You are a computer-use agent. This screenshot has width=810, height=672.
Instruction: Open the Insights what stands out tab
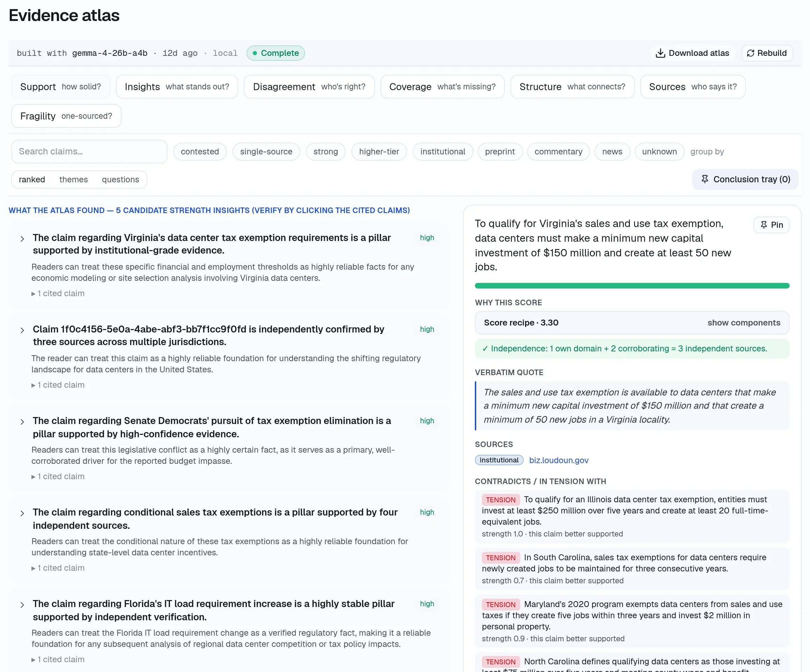[177, 87]
